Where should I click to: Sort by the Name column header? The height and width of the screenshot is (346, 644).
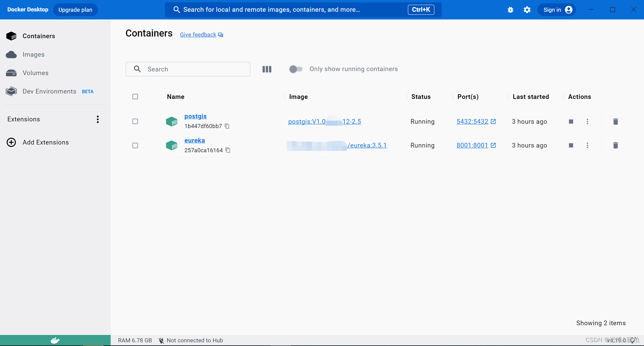pos(176,97)
